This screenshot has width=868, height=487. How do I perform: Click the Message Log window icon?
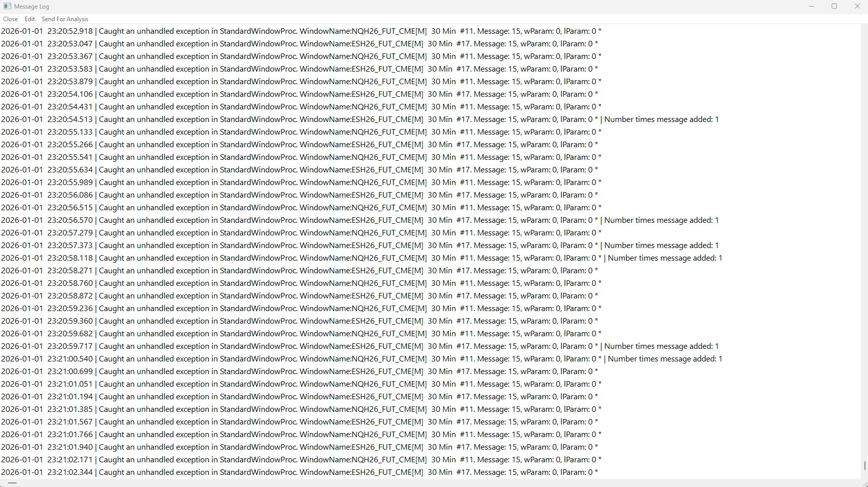tap(7, 6)
